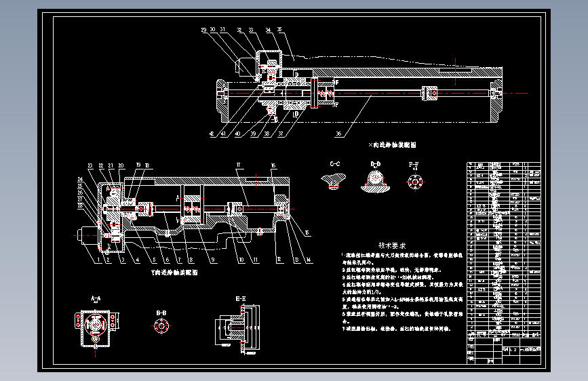
Task: Click part balloon number 35
Action: [x=279, y=29]
